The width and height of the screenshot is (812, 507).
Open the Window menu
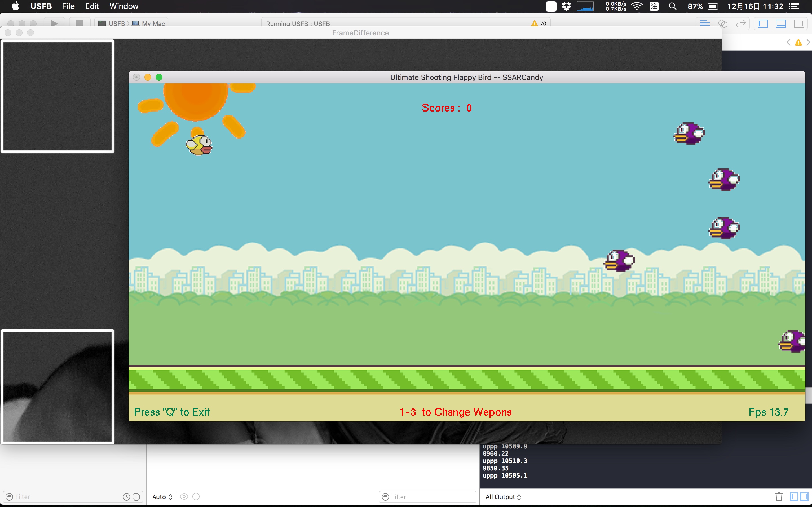(x=124, y=6)
